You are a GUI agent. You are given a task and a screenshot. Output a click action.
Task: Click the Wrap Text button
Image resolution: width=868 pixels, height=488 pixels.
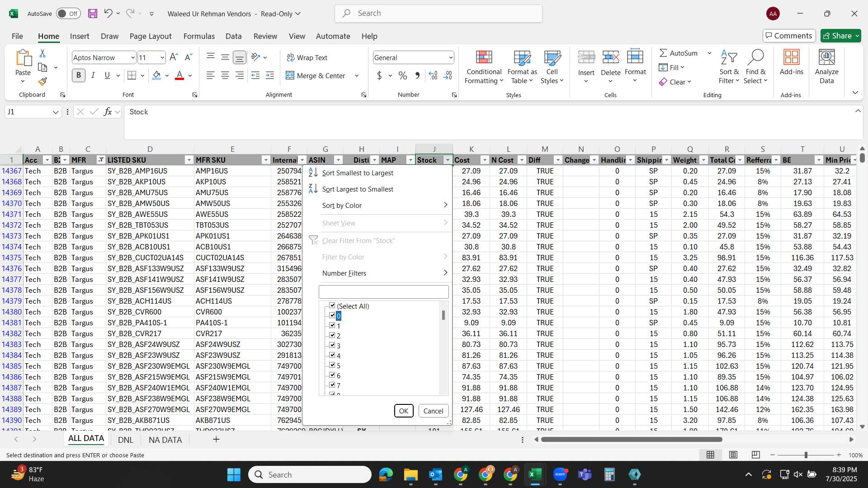tap(307, 57)
